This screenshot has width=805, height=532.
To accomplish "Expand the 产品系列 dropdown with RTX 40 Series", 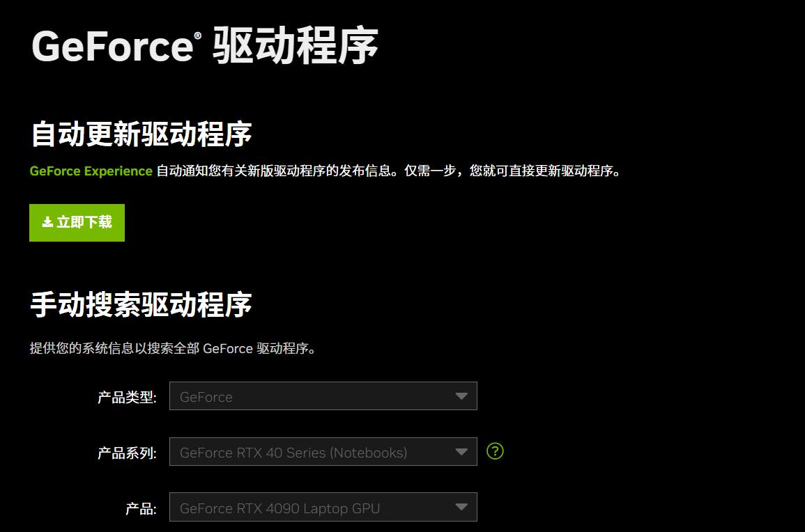I will (323, 452).
